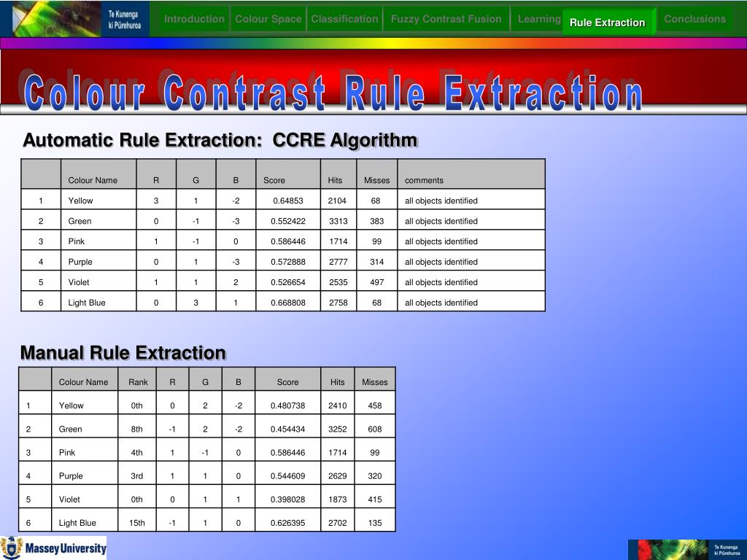Click hits value 2104

click(338, 201)
